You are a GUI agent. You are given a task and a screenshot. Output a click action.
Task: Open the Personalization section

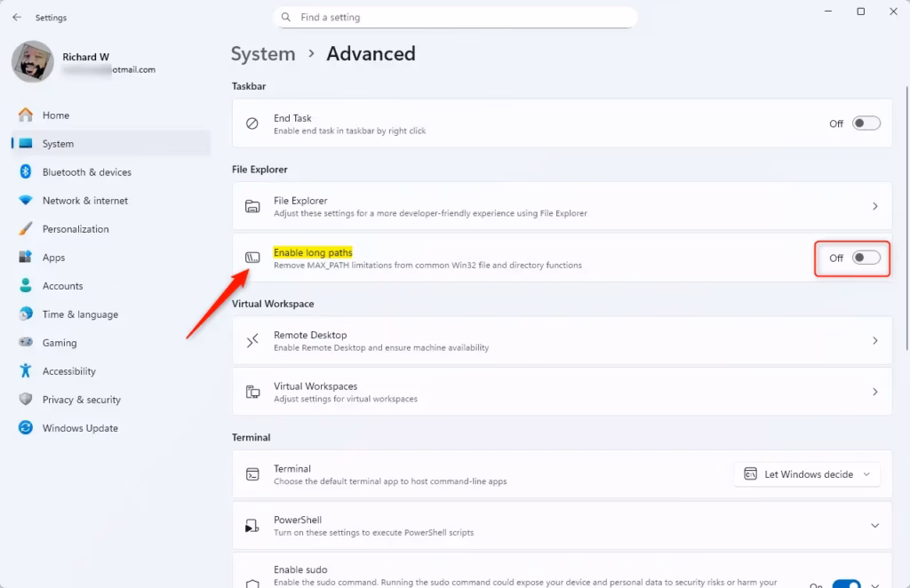pos(110,228)
